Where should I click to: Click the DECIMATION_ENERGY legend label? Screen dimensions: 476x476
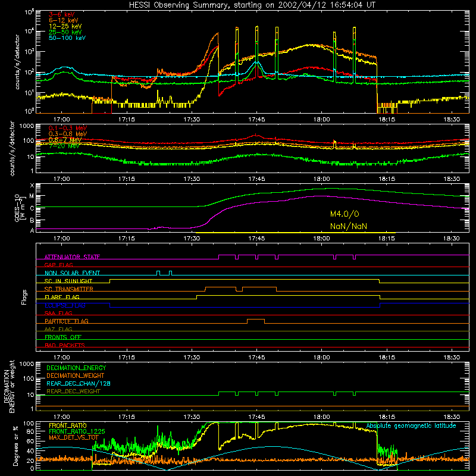(76, 368)
